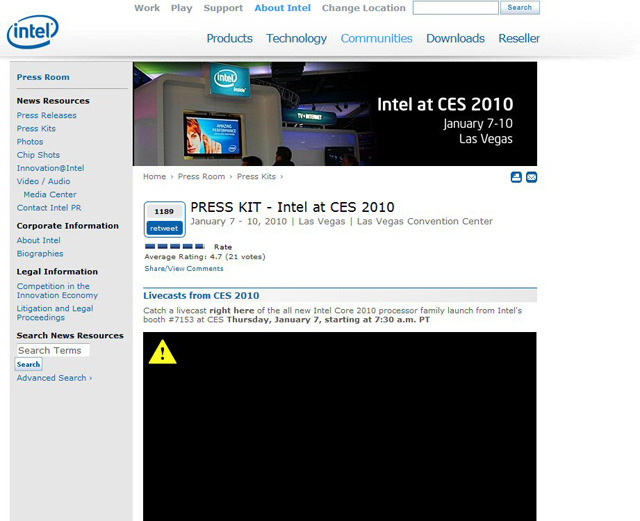Screen dimensions: 640x521
Task: Open Change Location link
Action: [364, 8]
